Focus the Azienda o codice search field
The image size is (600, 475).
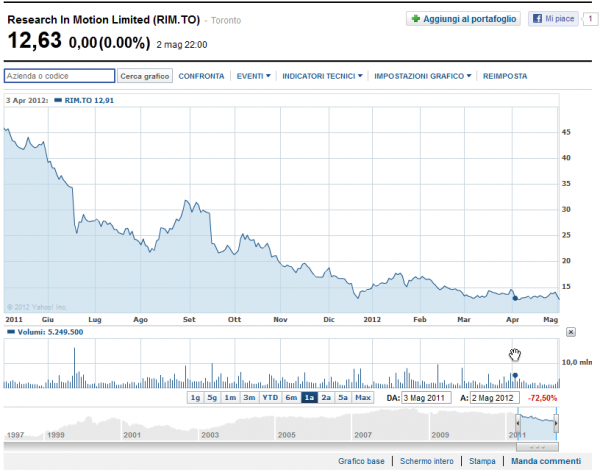[x=59, y=75]
